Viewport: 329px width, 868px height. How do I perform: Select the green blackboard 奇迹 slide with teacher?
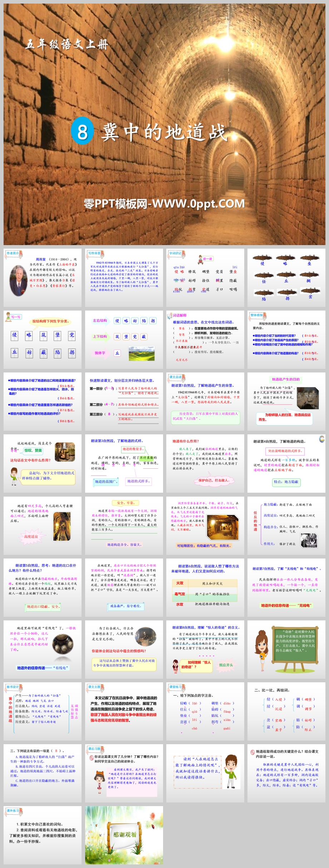point(286,649)
